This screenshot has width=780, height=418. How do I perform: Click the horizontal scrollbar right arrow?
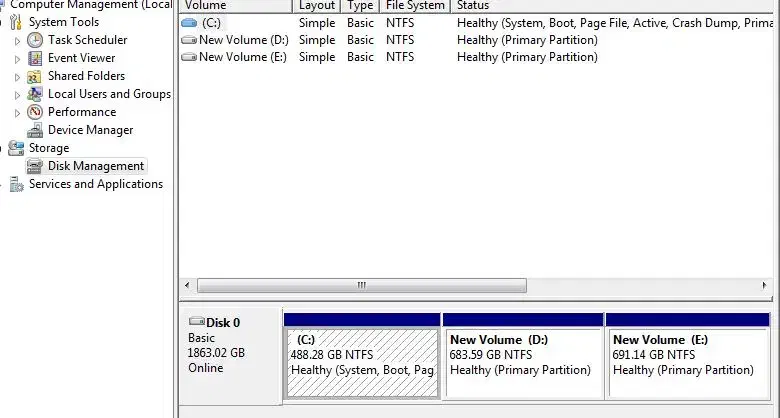[762, 286]
